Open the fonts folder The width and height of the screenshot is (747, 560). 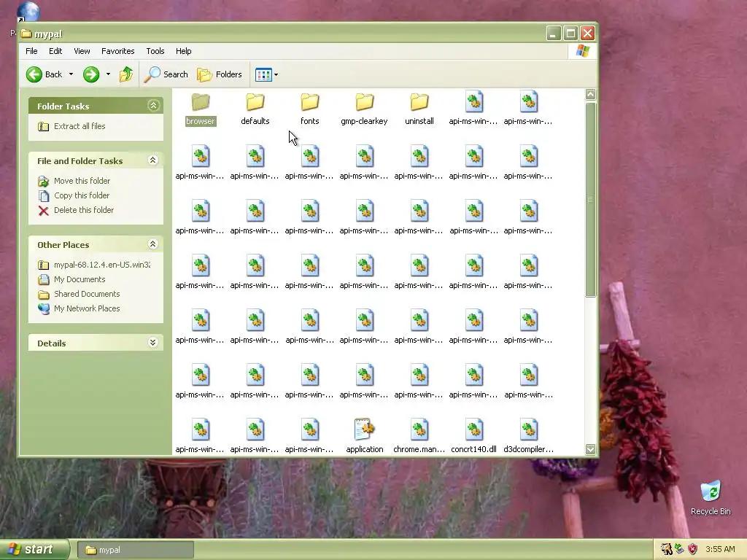(x=309, y=109)
